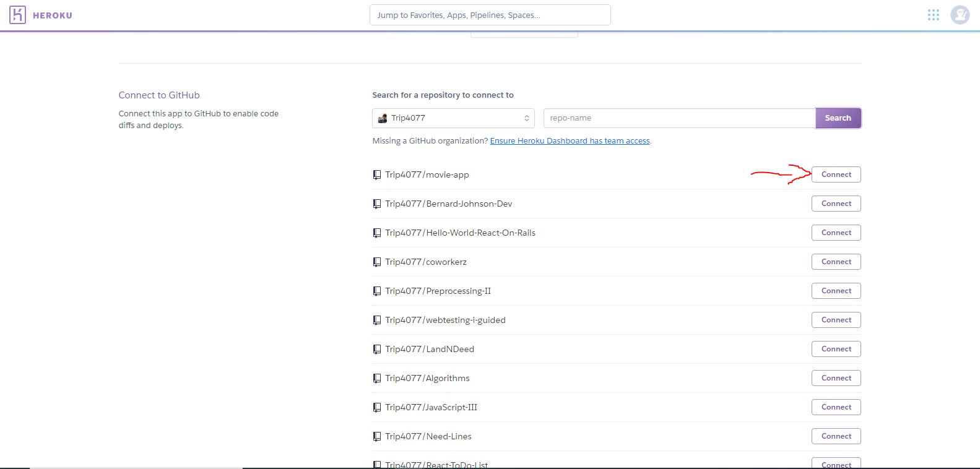Connect the Trip4077/Bernard-Johnson-Dev repository
980x469 pixels.
point(836,204)
